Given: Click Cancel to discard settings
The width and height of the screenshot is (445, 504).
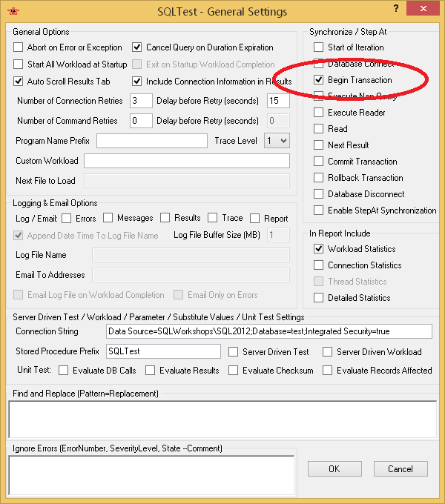Looking at the screenshot, I should click(400, 469).
